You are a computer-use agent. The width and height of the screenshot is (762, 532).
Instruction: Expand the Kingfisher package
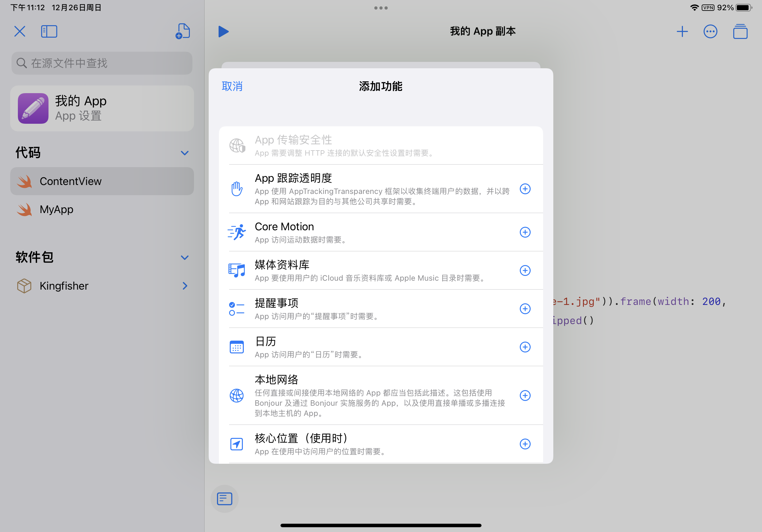click(185, 286)
